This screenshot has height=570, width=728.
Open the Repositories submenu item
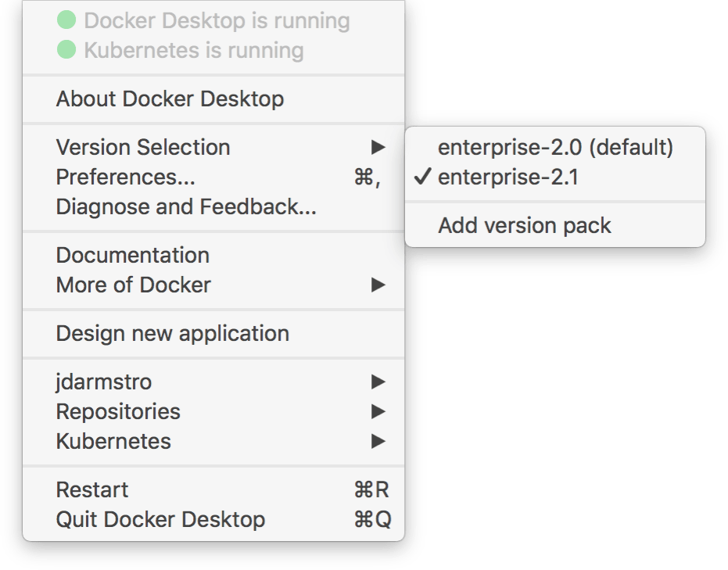[x=213, y=412]
